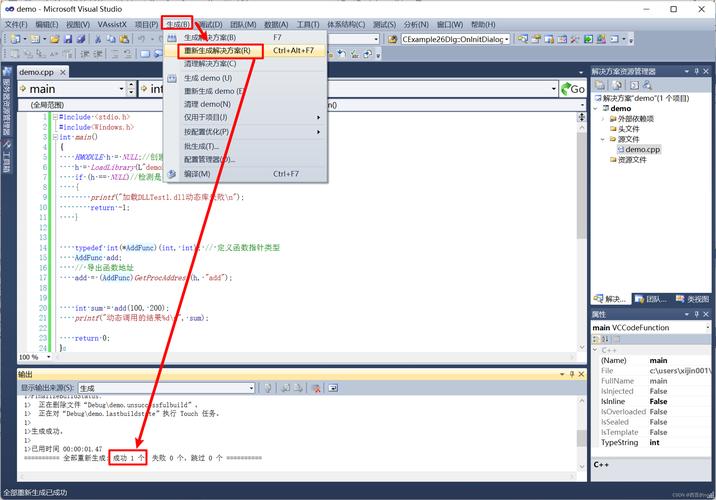The height and width of the screenshot is (500, 716).
Task: Open the main function scope dropdown
Action: click(121, 89)
